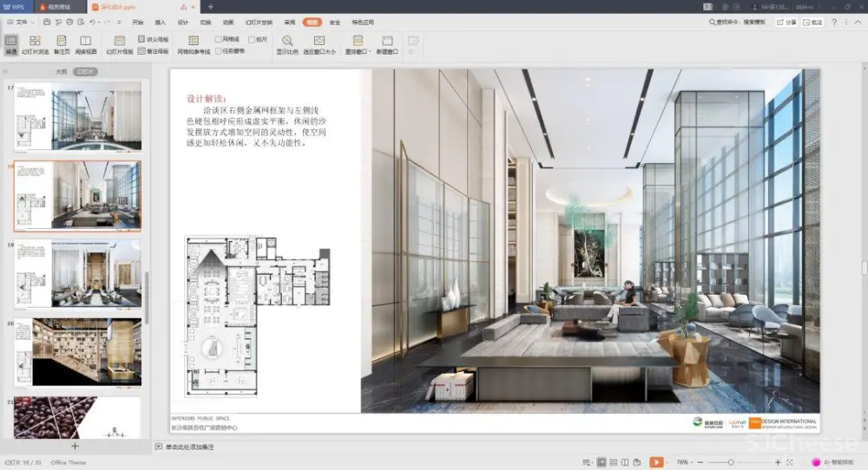Switch to Reading View (阅读视图)
The height and width of the screenshot is (470, 868).
[x=85, y=44]
